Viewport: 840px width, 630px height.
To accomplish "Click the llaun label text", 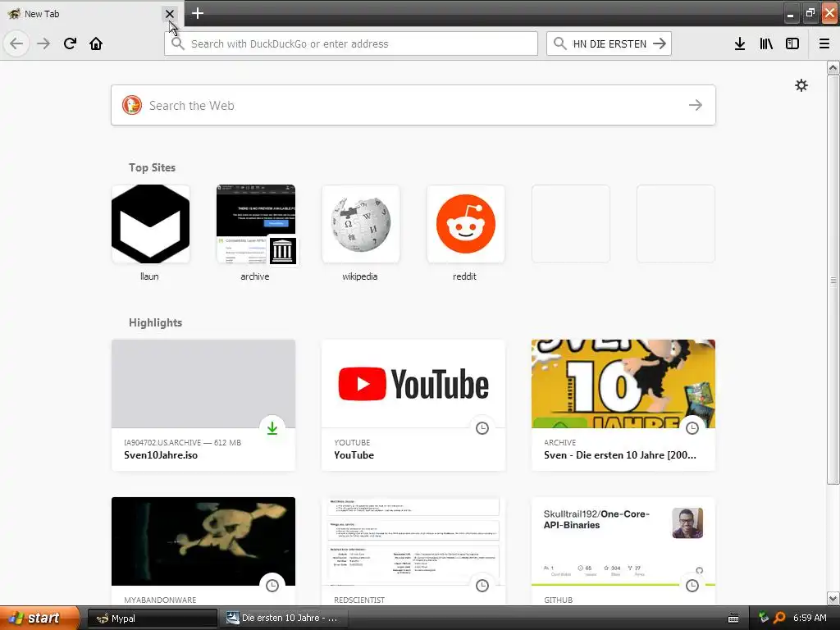I will pyautogui.click(x=149, y=276).
